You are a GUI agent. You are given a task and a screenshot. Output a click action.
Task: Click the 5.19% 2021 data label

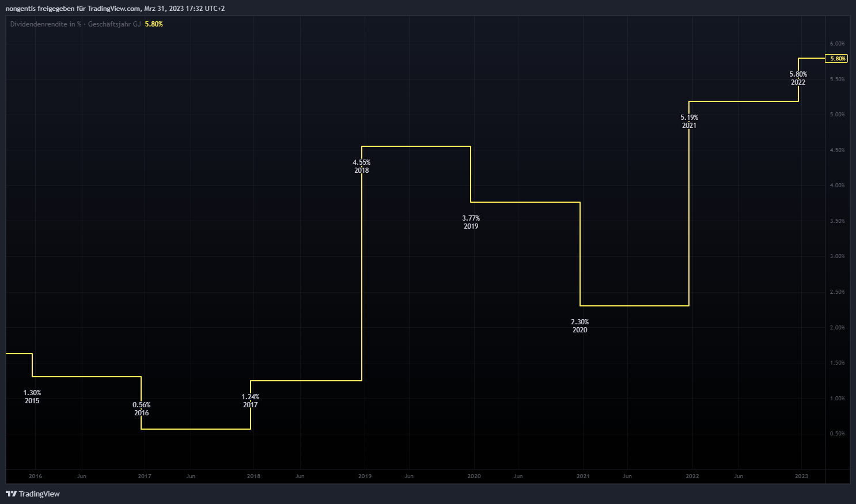tap(690, 122)
